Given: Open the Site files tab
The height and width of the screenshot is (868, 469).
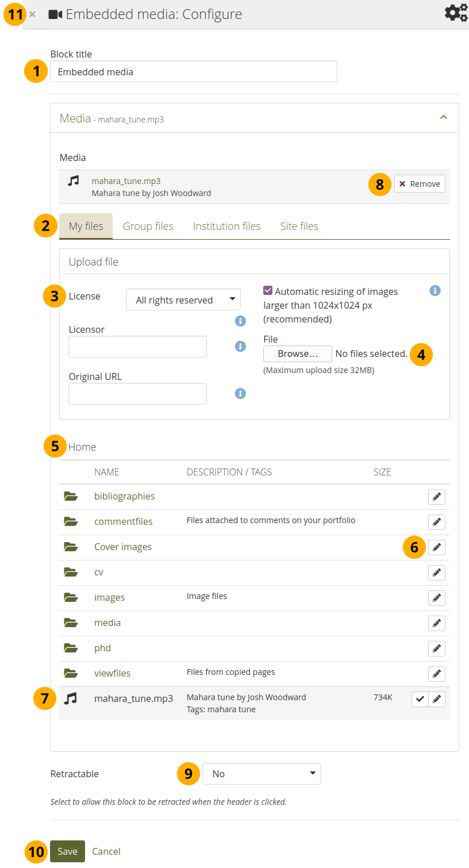Looking at the screenshot, I should click(x=299, y=226).
